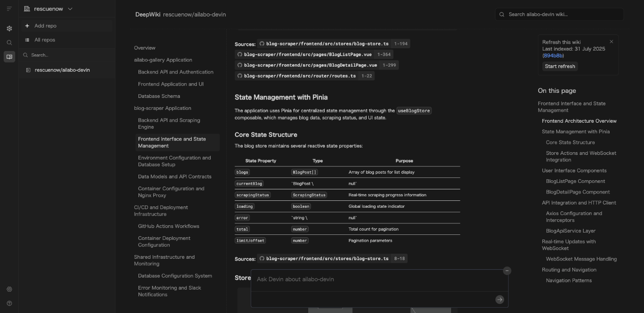Click GitHub icon on BlogDetailPage.vue source

coord(240,65)
